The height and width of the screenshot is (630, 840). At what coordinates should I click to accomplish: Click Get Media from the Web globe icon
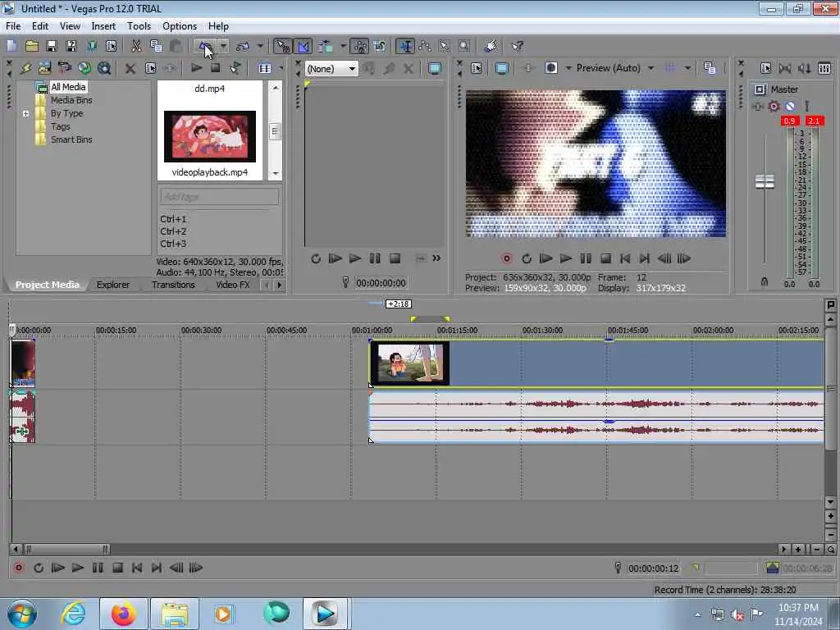[84, 68]
